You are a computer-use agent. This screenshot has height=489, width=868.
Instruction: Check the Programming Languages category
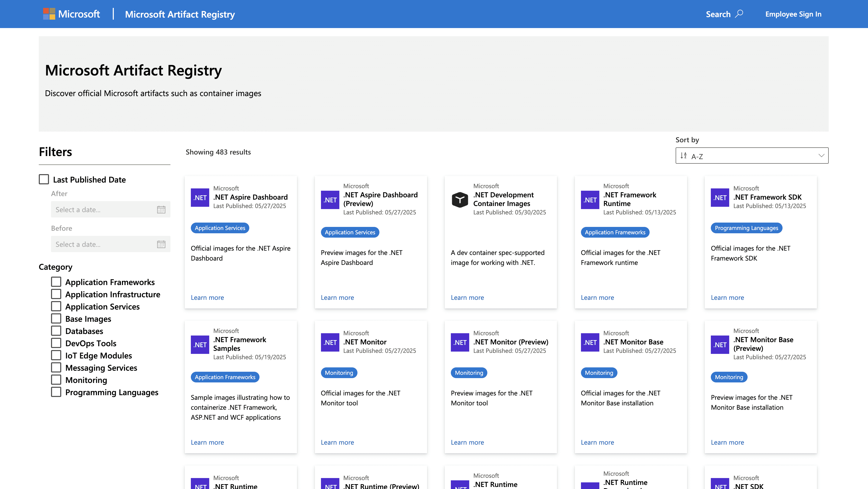click(x=56, y=392)
